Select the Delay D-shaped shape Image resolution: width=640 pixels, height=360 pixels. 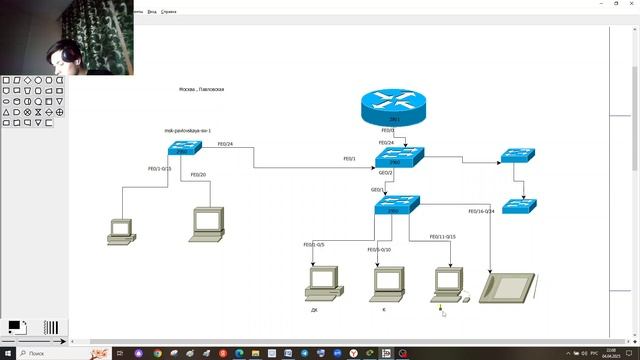pyautogui.click(x=17, y=112)
